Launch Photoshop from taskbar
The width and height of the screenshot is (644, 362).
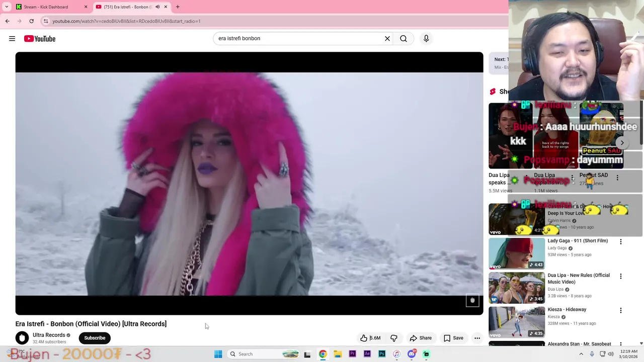[382, 354]
